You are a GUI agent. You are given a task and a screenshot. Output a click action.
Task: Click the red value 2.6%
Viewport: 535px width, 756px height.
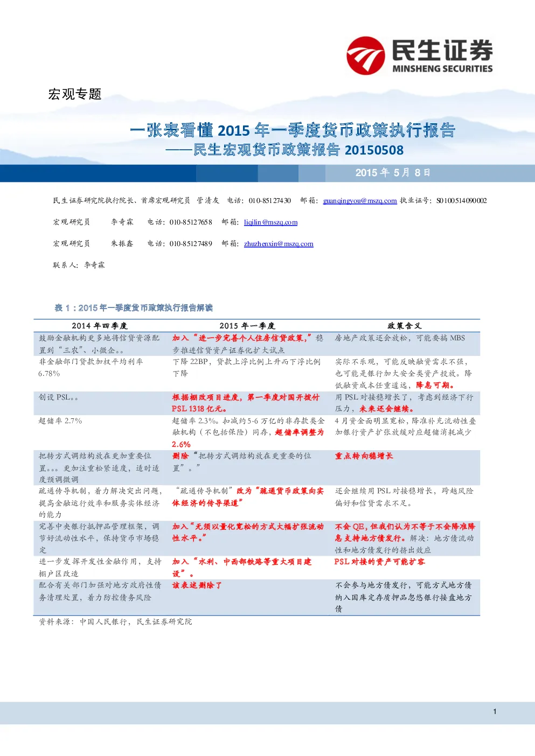[182, 445]
